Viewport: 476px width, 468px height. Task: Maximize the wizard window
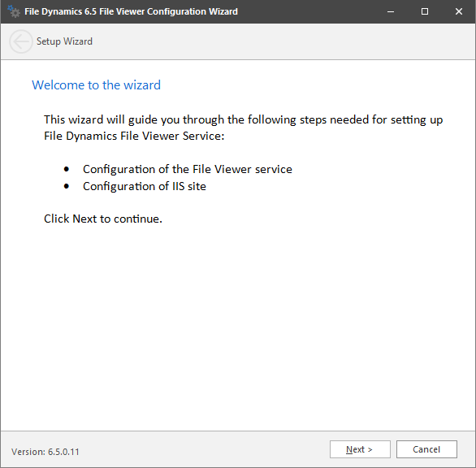(x=425, y=11)
